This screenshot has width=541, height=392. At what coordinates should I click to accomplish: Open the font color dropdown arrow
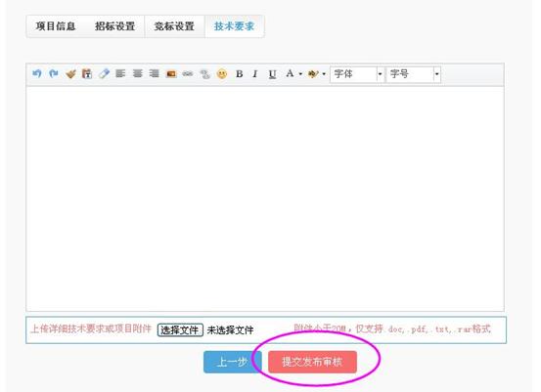300,74
